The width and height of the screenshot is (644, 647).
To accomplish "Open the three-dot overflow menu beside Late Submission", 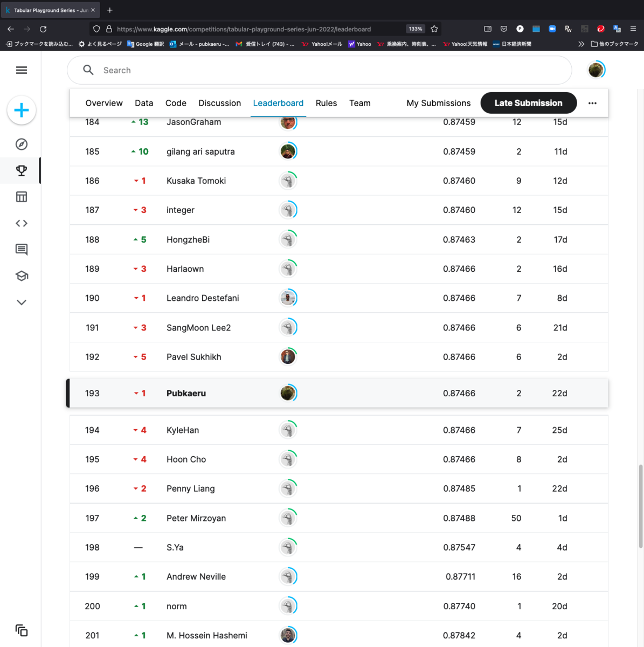I will click(592, 102).
